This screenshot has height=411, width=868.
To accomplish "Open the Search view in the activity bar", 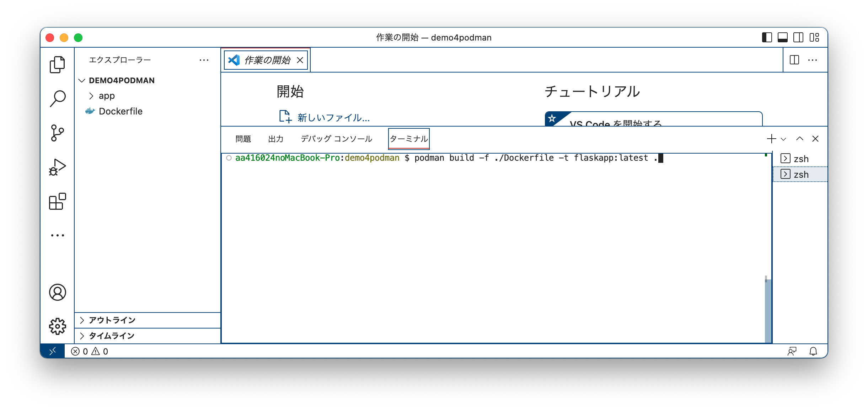I will point(58,98).
